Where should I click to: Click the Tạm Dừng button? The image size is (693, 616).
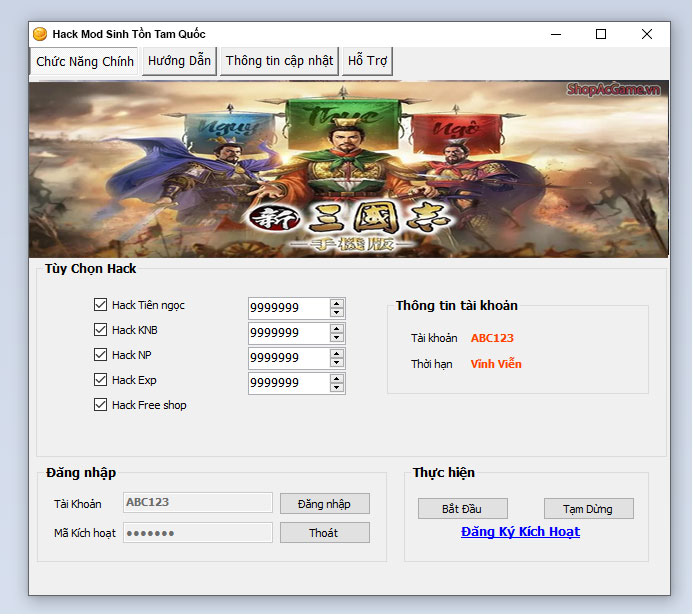589,509
